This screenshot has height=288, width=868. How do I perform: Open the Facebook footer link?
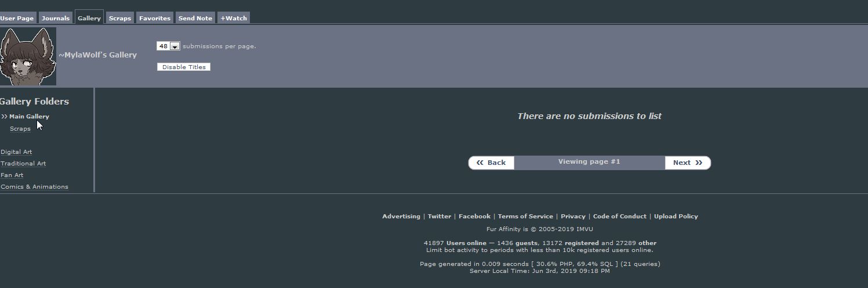pyautogui.click(x=474, y=217)
